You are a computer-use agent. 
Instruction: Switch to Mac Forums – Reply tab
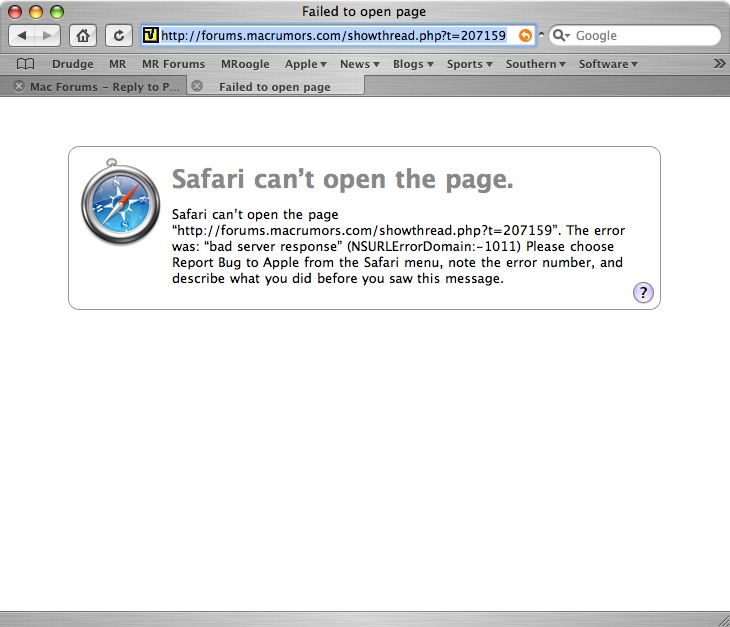click(x=93, y=87)
